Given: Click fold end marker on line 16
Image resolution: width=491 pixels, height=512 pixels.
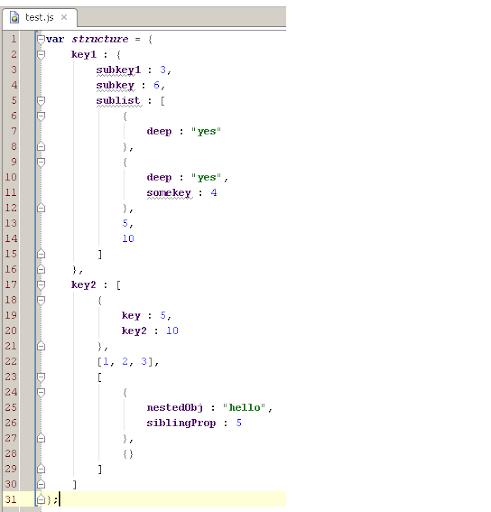Looking at the screenshot, I should pos(41,269).
